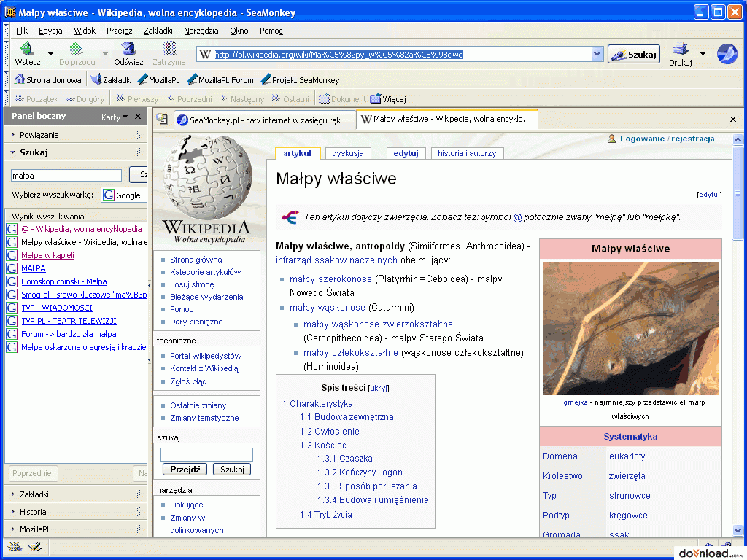Expand the MozillaPL sidebar panel
The image size is (747, 560).
pyautogui.click(x=13, y=529)
